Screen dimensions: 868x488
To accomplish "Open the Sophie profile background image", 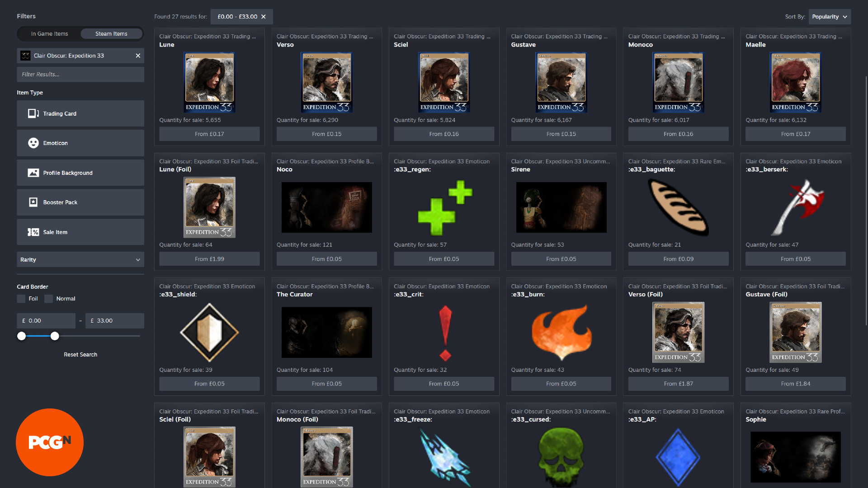I will pos(796,457).
